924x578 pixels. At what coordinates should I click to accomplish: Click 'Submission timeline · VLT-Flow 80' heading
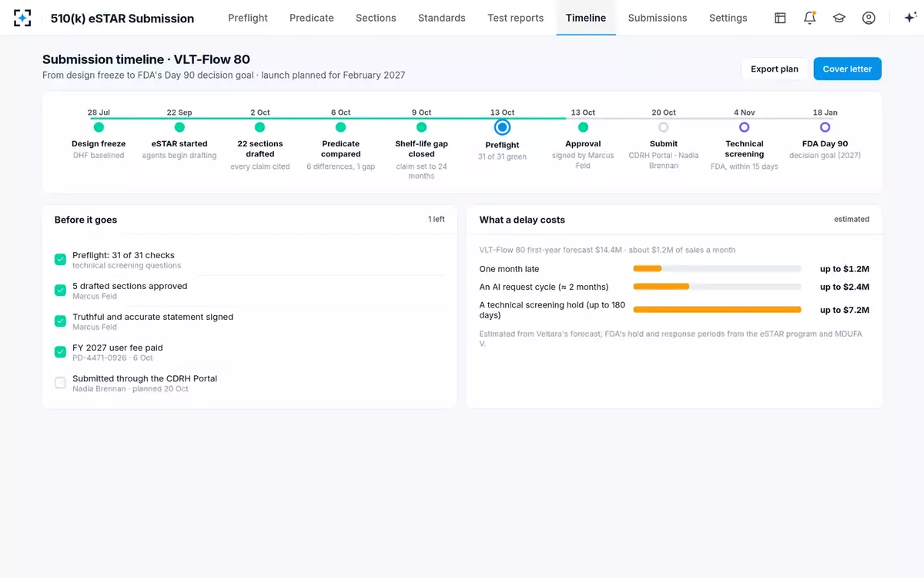146,59
